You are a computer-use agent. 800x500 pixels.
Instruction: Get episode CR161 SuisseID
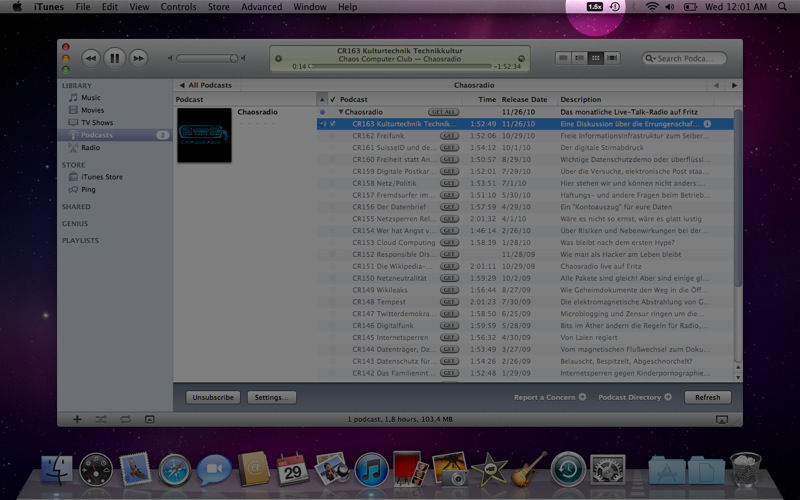[449, 147]
